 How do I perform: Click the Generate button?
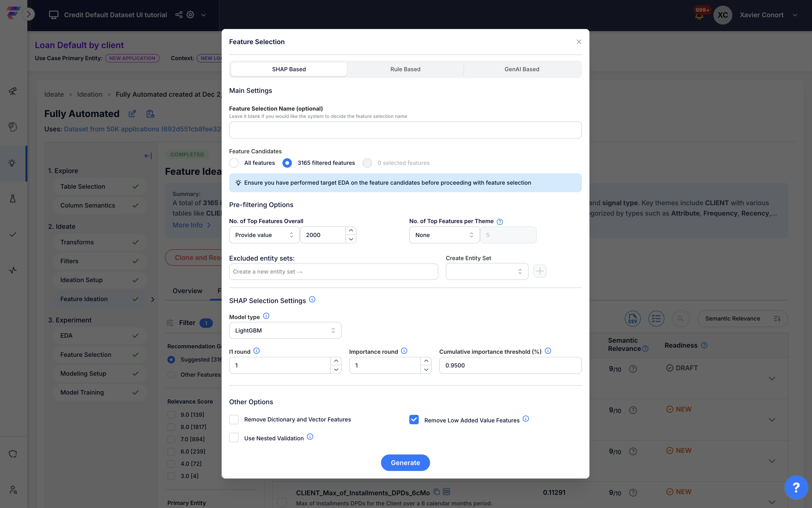click(x=405, y=463)
